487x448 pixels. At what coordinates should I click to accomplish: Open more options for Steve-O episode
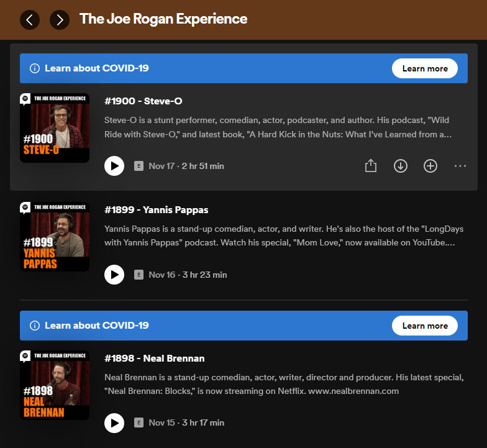tap(460, 166)
